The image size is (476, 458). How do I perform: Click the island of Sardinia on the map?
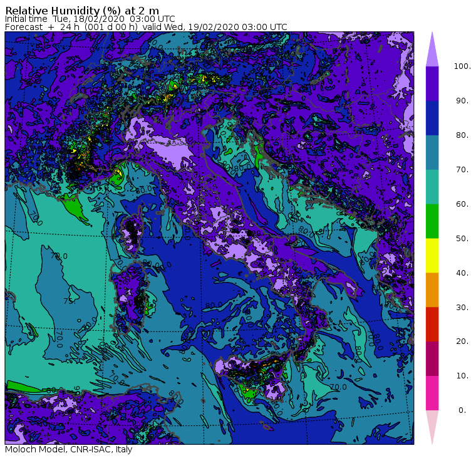[x=130, y=298]
